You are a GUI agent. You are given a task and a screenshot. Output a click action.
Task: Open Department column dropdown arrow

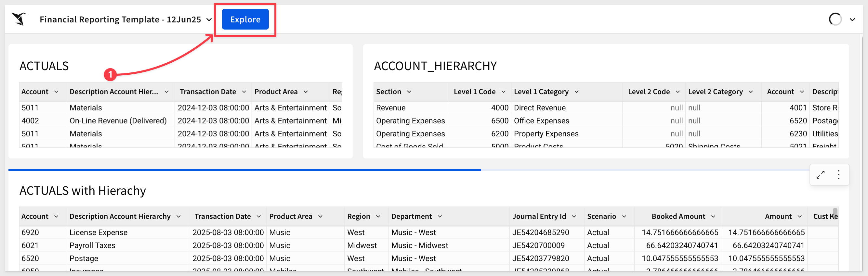pos(440,217)
